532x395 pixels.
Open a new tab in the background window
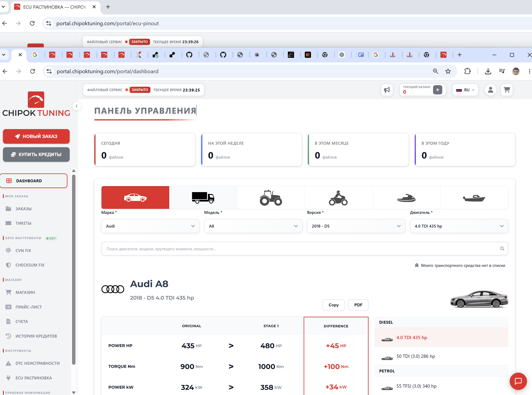(x=108, y=7)
